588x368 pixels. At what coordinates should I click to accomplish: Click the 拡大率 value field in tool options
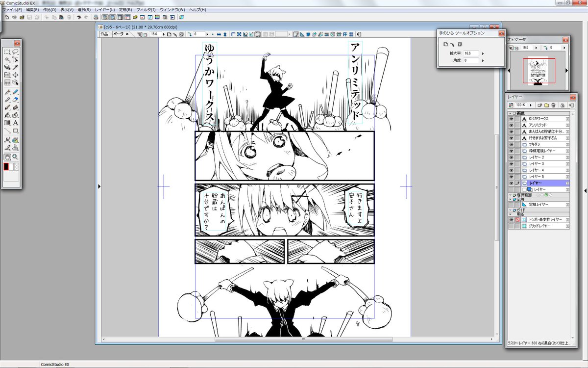tap(471, 53)
